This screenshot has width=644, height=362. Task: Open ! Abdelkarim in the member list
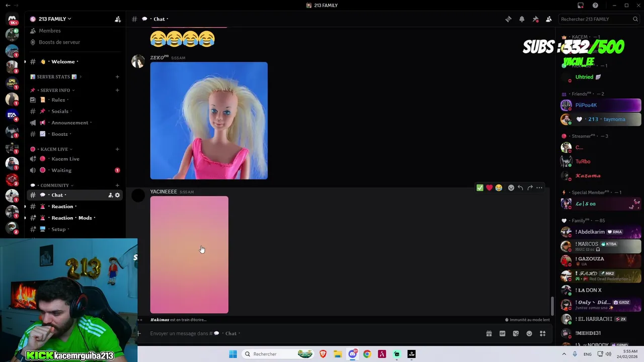tap(601, 232)
